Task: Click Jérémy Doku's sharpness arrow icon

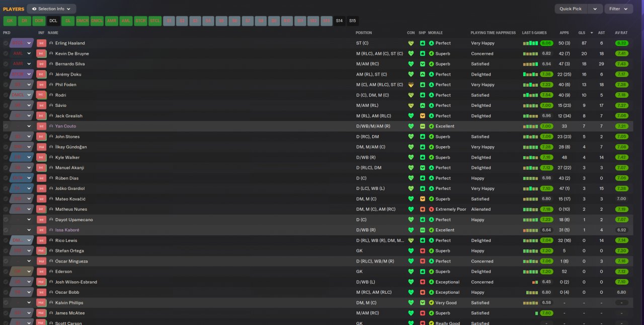Action: click(x=423, y=74)
